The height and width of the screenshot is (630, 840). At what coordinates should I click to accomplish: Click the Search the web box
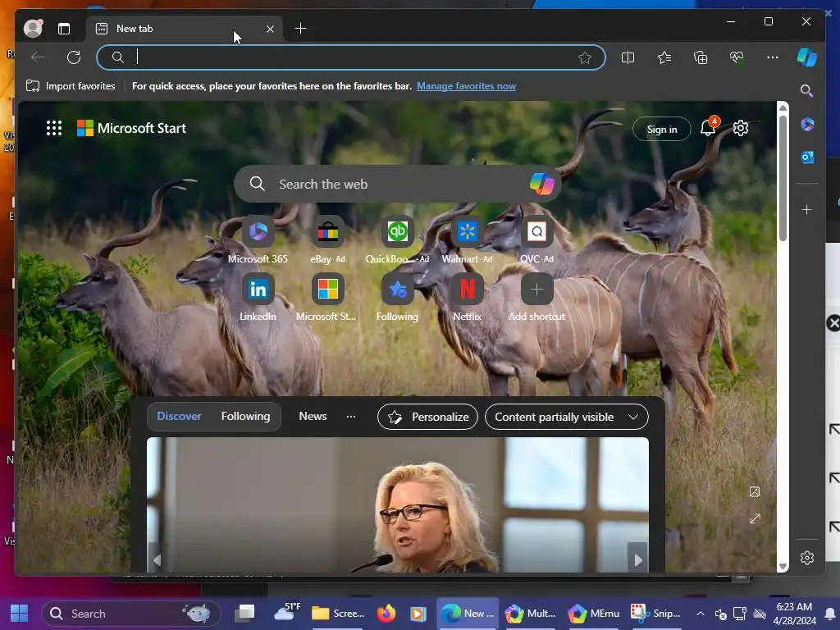click(398, 184)
